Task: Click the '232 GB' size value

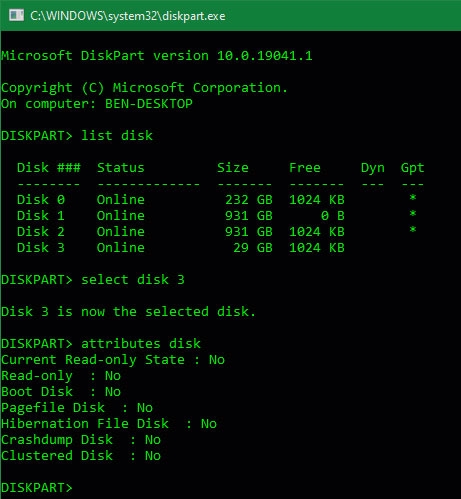Action: [x=249, y=200]
